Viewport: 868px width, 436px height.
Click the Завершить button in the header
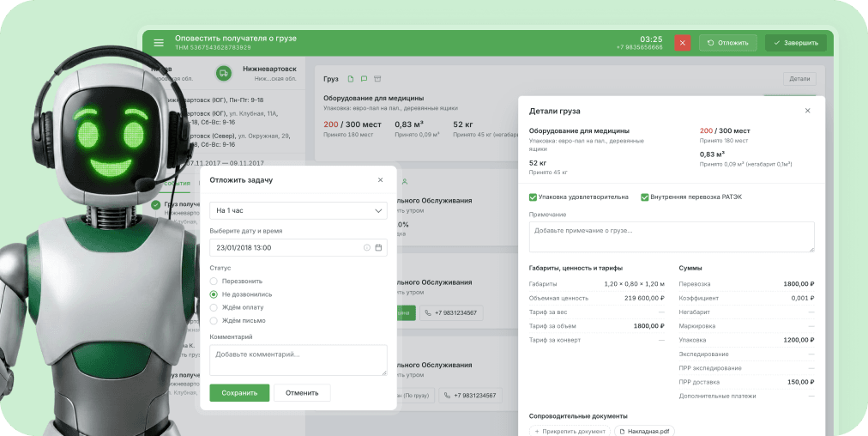(x=795, y=43)
